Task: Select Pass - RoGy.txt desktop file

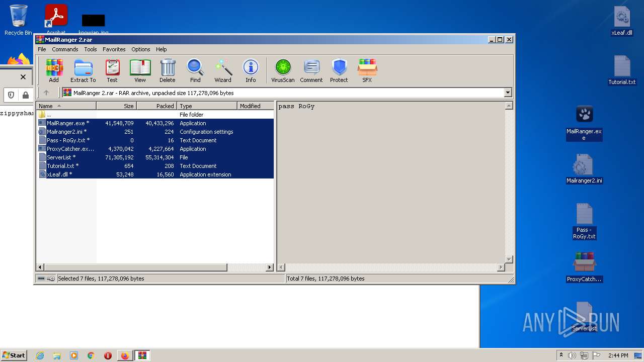Action: (584, 221)
